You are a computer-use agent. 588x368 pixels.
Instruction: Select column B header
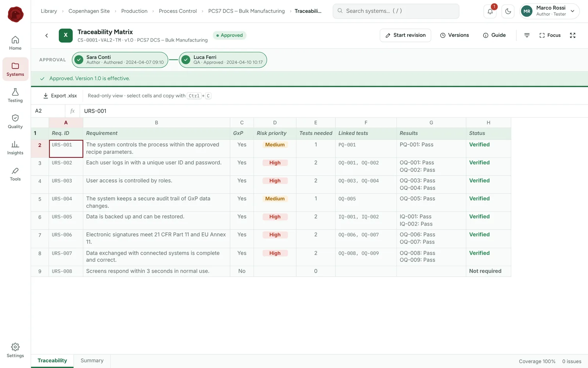pos(157,123)
